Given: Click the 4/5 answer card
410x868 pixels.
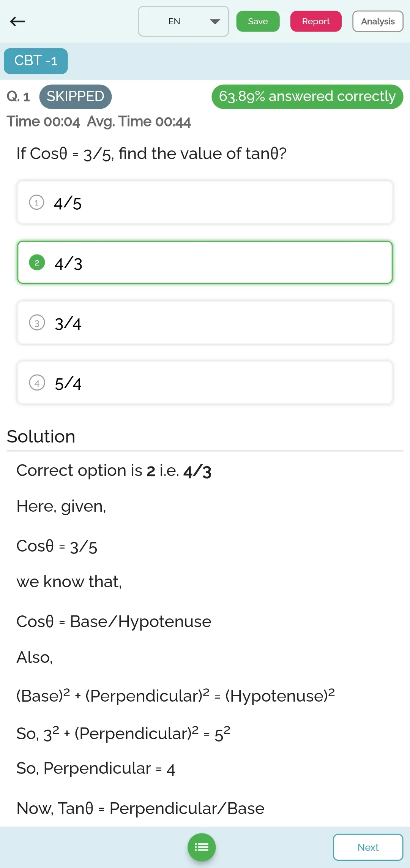Looking at the screenshot, I should click(x=205, y=202).
